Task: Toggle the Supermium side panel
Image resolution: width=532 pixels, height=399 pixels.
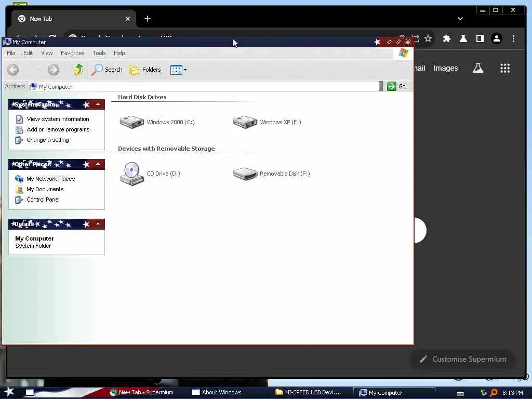Action: point(480,38)
